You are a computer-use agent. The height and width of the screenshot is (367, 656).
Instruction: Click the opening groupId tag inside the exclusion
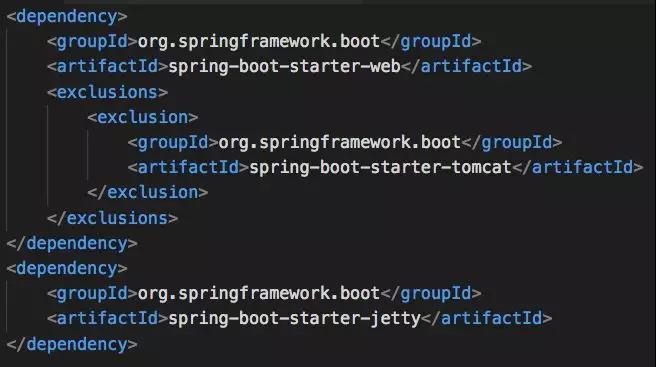[173, 143]
